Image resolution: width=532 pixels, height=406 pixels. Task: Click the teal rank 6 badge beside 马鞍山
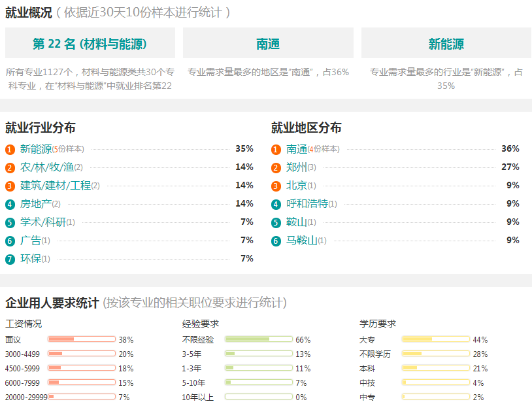coord(276,241)
